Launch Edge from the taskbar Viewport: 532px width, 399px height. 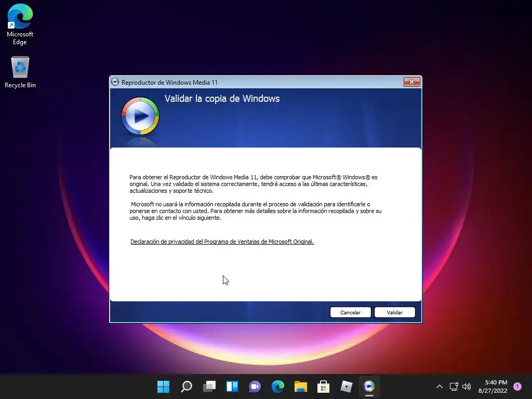[x=277, y=386]
